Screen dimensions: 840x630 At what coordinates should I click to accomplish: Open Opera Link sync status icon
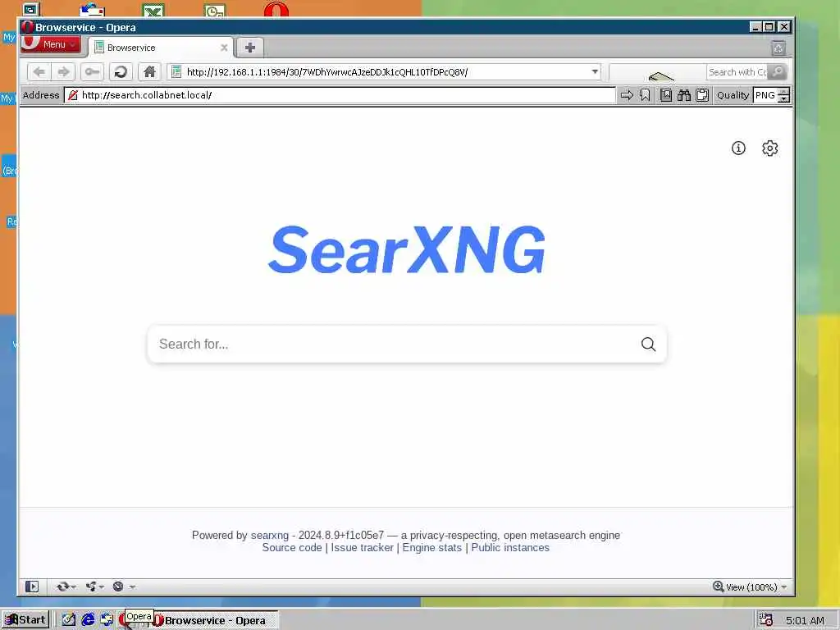click(62, 587)
